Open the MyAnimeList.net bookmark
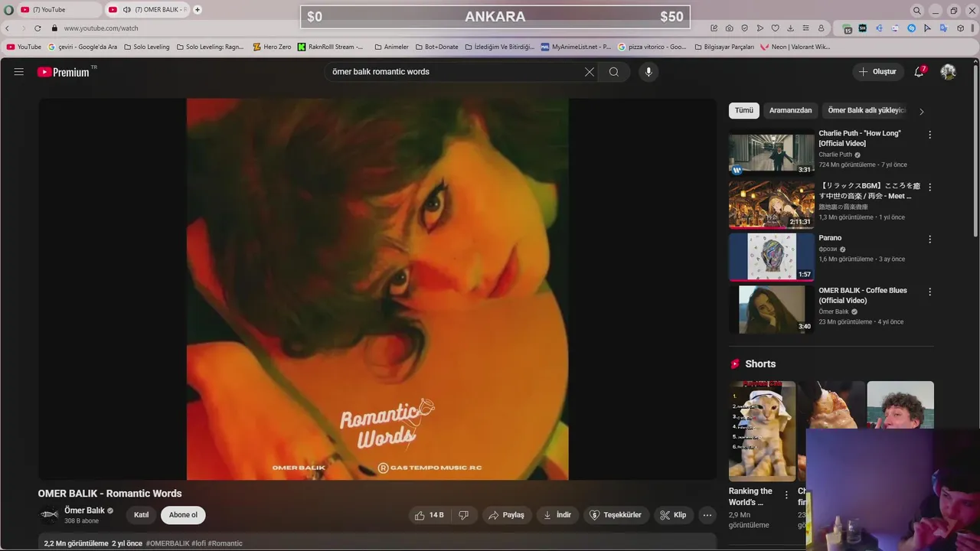The width and height of the screenshot is (980, 551). 576,47
